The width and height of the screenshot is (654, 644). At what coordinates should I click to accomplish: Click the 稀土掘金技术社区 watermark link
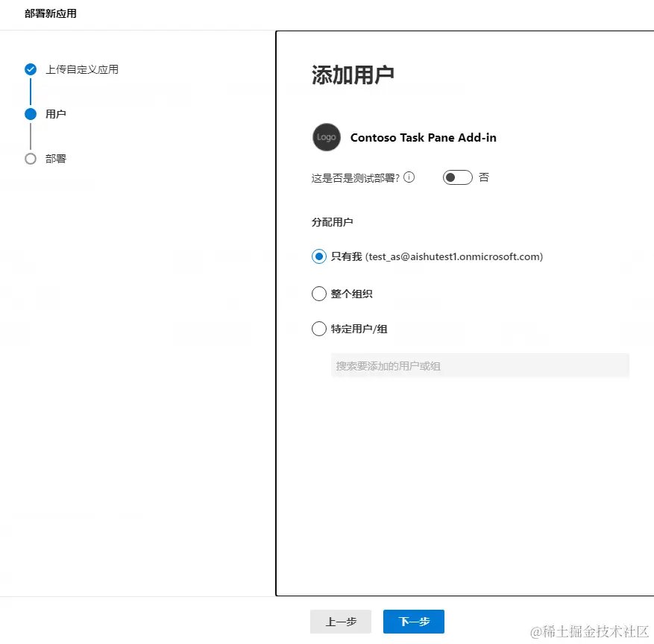coord(589,630)
